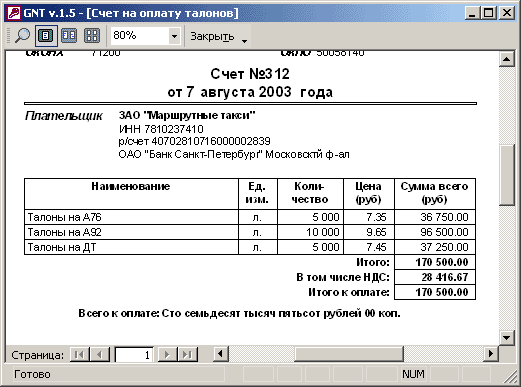Switch to four-page view icon
Viewport: 521px width, 387px height.
[x=92, y=35]
